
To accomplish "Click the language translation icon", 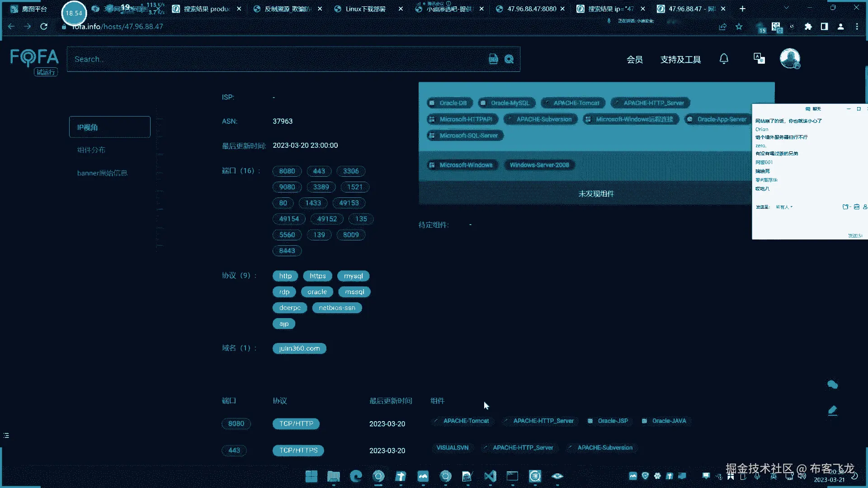I will click(x=759, y=58).
